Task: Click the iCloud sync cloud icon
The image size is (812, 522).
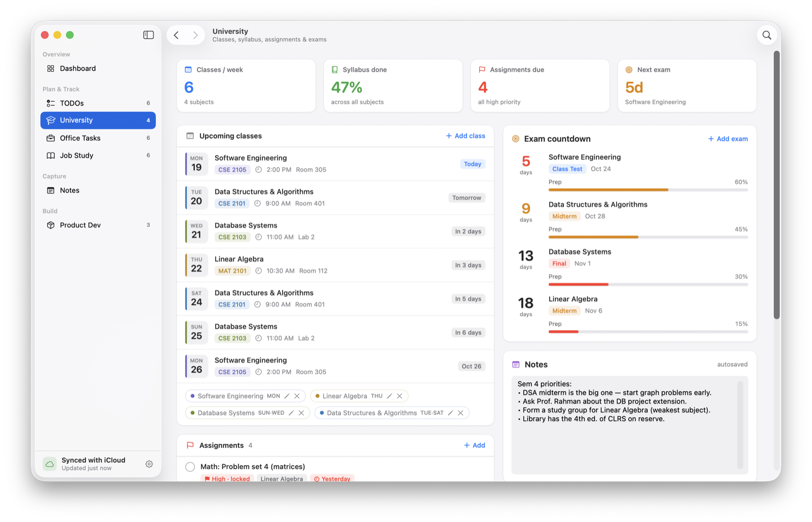Action: (50, 464)
